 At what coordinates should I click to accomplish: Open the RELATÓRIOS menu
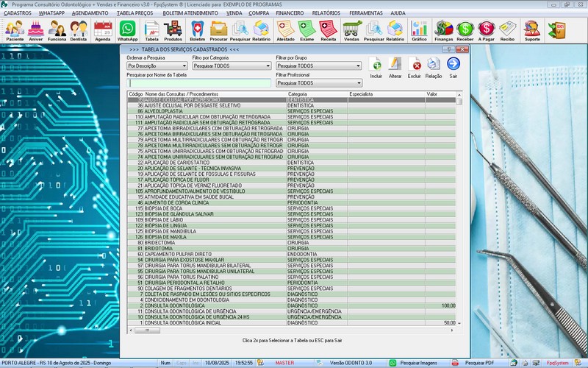[326, 13]
